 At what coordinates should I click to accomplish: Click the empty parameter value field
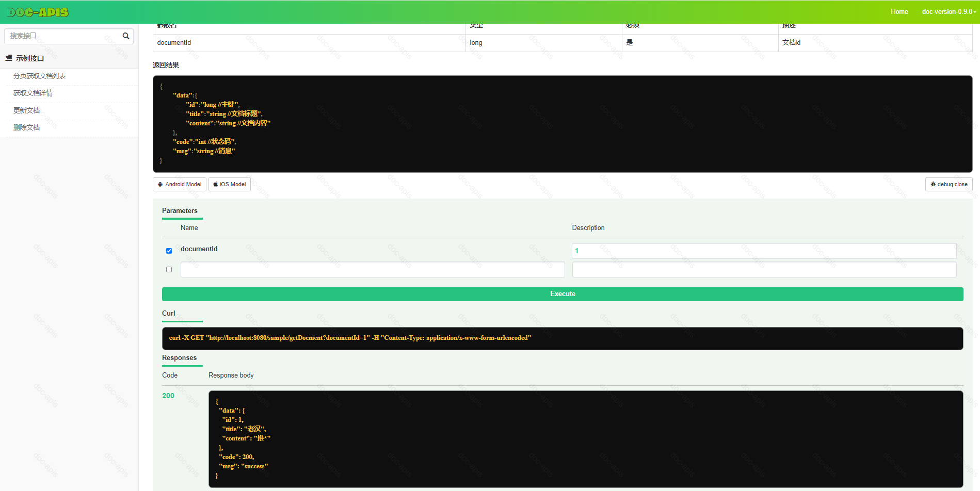[x=764, y=270]
